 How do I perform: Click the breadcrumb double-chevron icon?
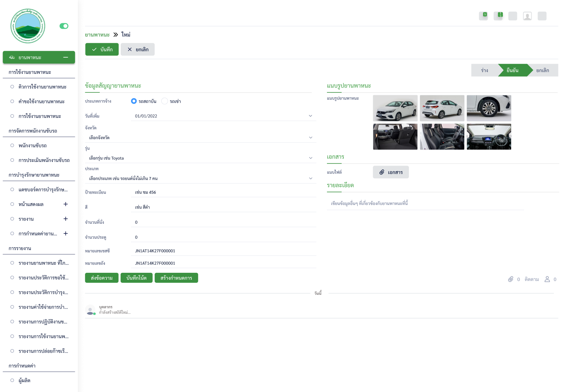(x=116, y=35)
